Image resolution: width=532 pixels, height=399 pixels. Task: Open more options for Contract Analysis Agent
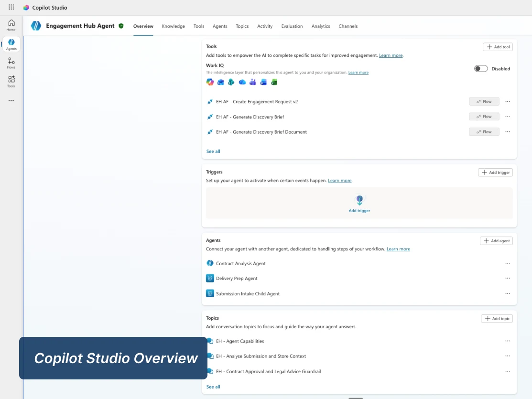[508, 263]
